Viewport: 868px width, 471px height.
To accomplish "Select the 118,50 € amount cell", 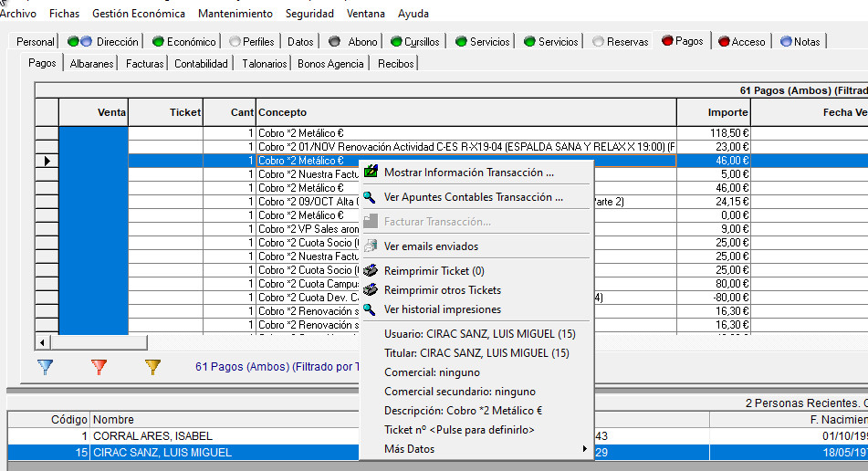I will click(x=714, y=133).
